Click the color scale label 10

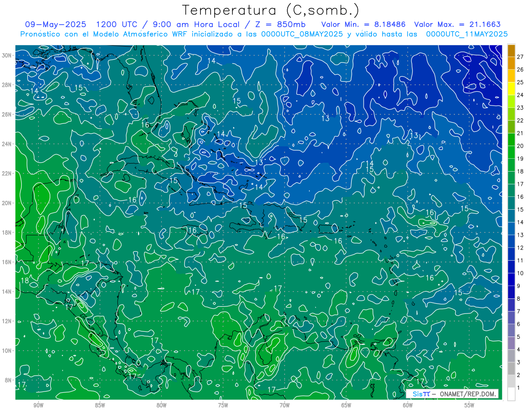[520, 273]
